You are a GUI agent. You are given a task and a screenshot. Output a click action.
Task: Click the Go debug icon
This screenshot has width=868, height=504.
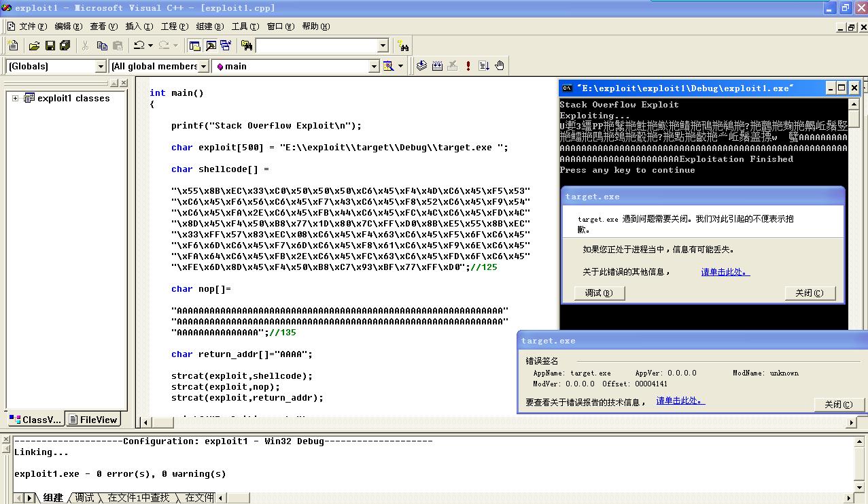pos(484,66)
